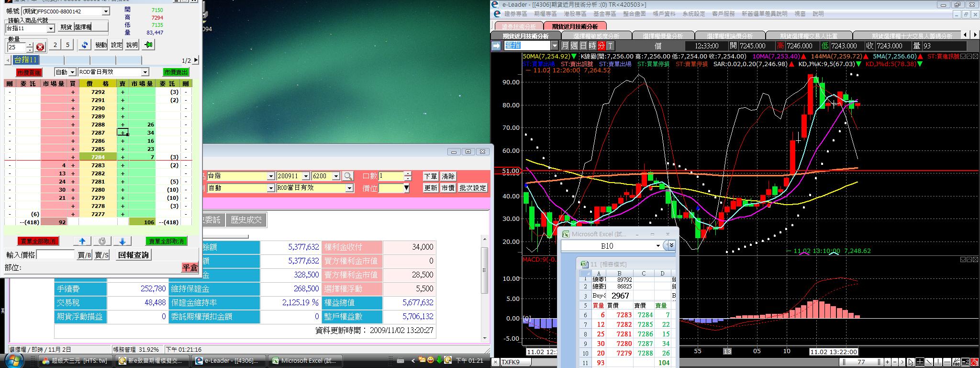Switch to the 選擇權敏感度分析 tab

[596, 36]
